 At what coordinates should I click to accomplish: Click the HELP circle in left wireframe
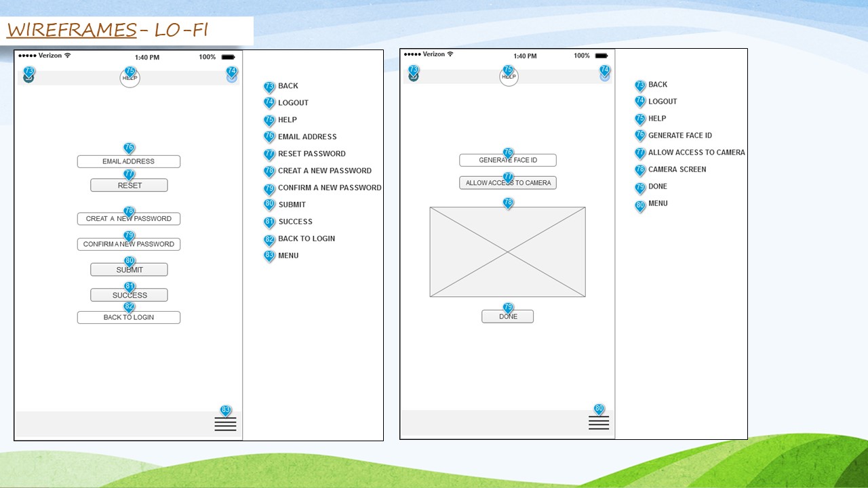click(130, 79)
